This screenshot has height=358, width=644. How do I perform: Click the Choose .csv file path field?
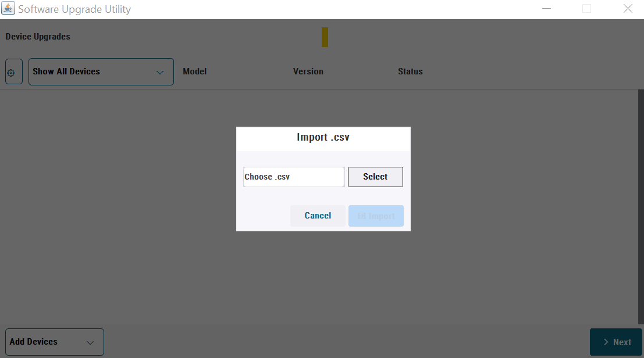(x=294, y=177)
